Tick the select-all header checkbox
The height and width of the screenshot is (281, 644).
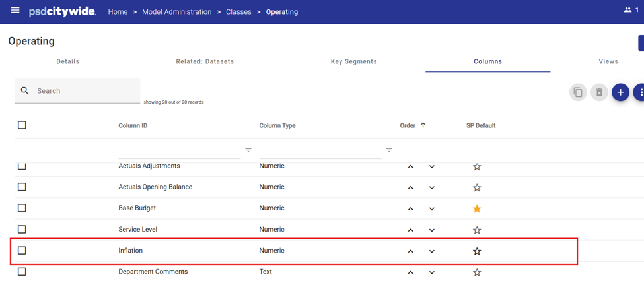pos(22,125)
